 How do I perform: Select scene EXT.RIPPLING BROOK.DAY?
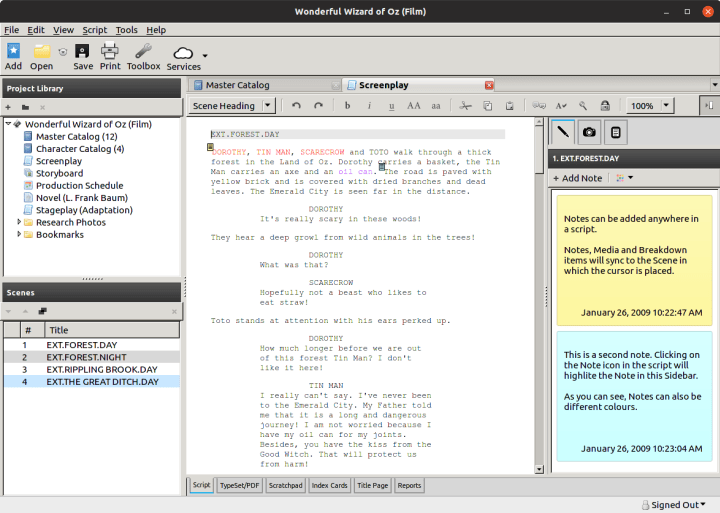[92, 369]
